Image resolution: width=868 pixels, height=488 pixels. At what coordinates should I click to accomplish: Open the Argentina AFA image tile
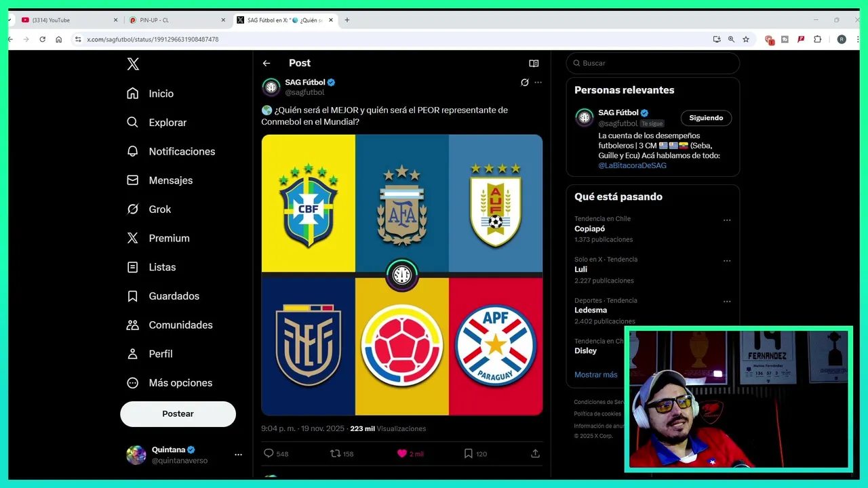click(x=402, y=203)
